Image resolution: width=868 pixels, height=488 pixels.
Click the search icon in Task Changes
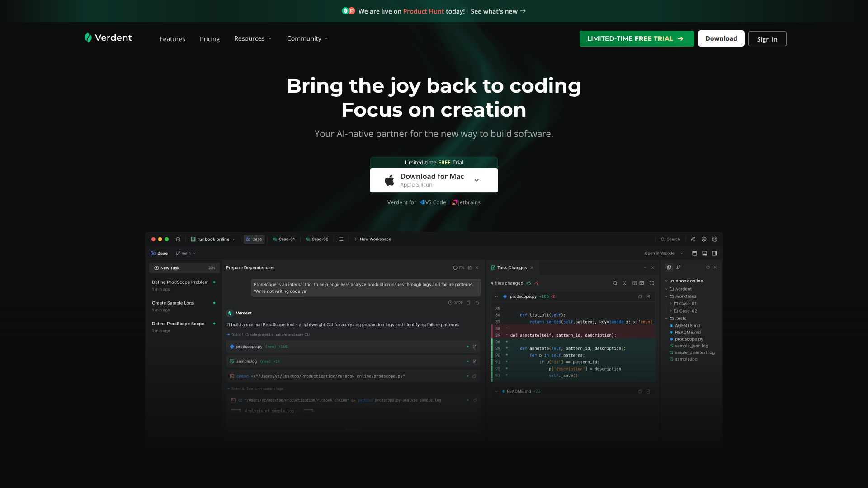click(x=615, y=283)
